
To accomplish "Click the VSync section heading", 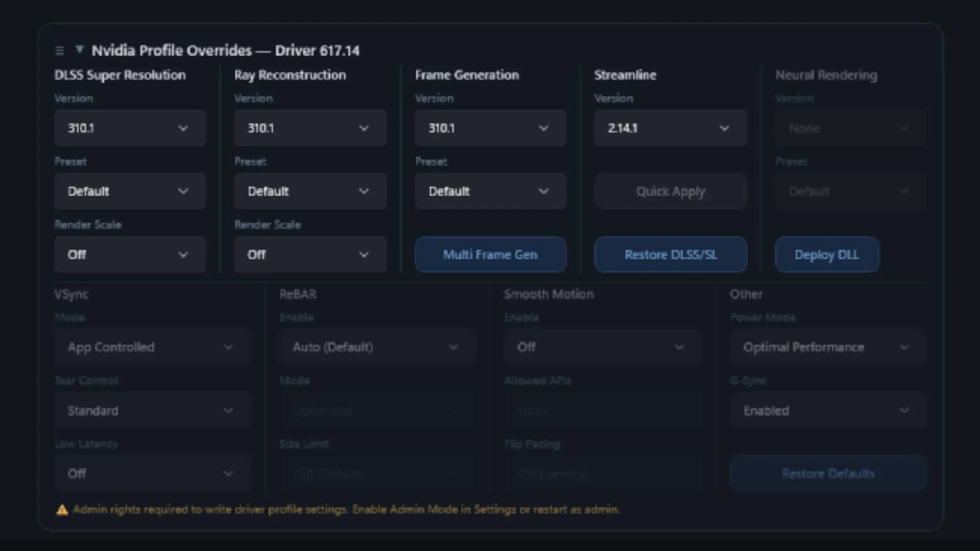I will [71, 294].
